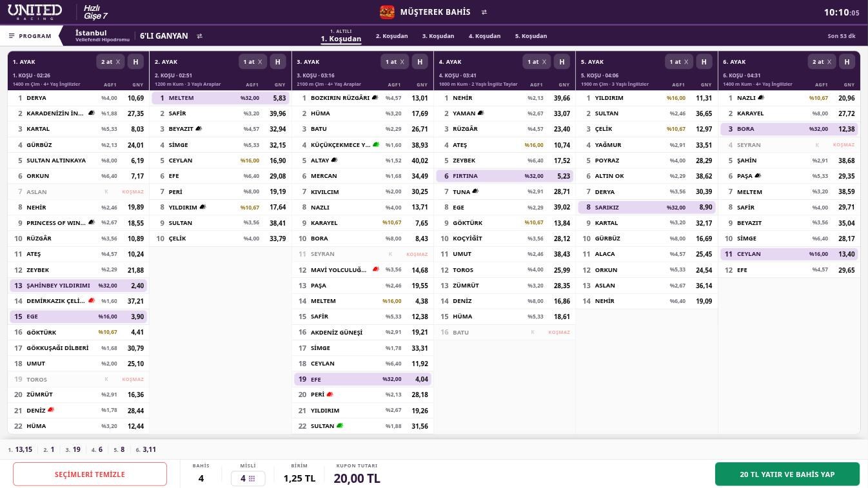
Task: Click the H (all horses) button in 3. Ayak
Action: 420,62
